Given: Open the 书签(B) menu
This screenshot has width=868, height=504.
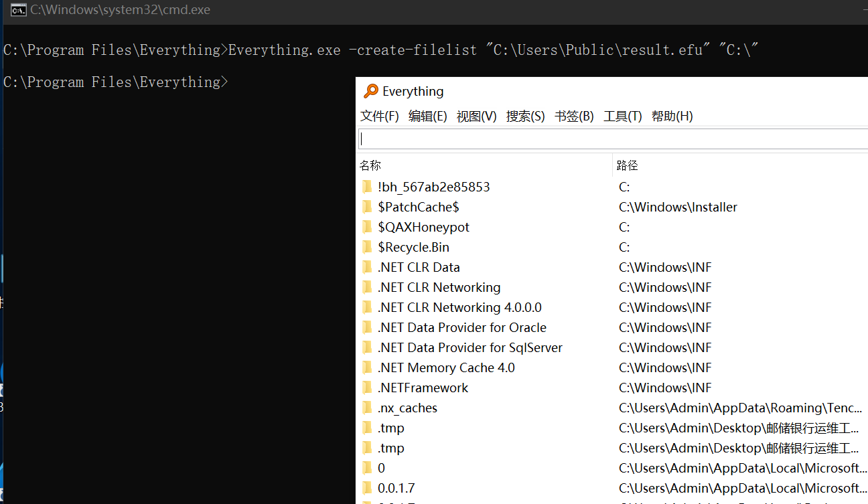Looking at the screenshot, I should coord(574,116).
